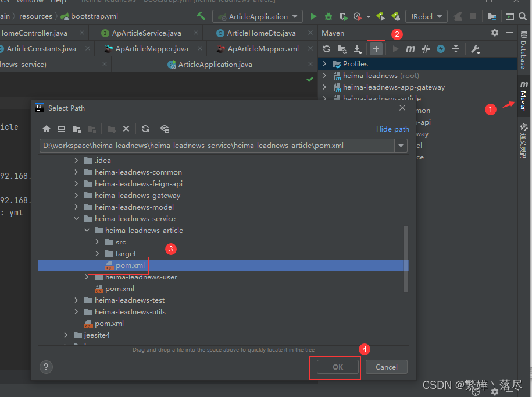The height and width of the screenshot is (397, 532).
Task: Click JRebel debug rocket icon
Action: pos(395,16)
